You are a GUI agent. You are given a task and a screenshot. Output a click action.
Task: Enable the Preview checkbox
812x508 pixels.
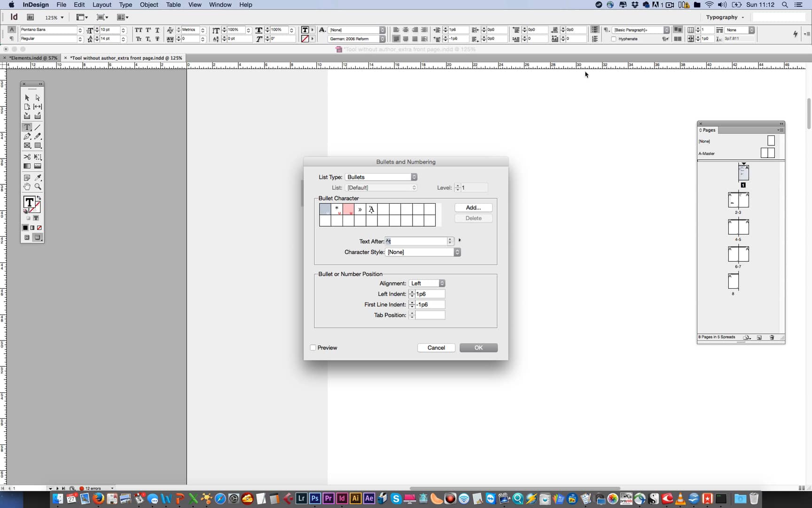[312, 348]
